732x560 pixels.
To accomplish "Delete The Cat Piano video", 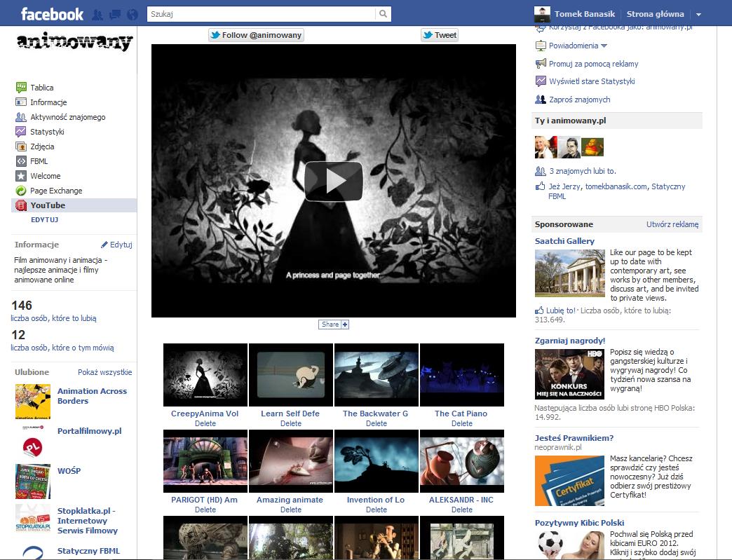I will 461,423.
